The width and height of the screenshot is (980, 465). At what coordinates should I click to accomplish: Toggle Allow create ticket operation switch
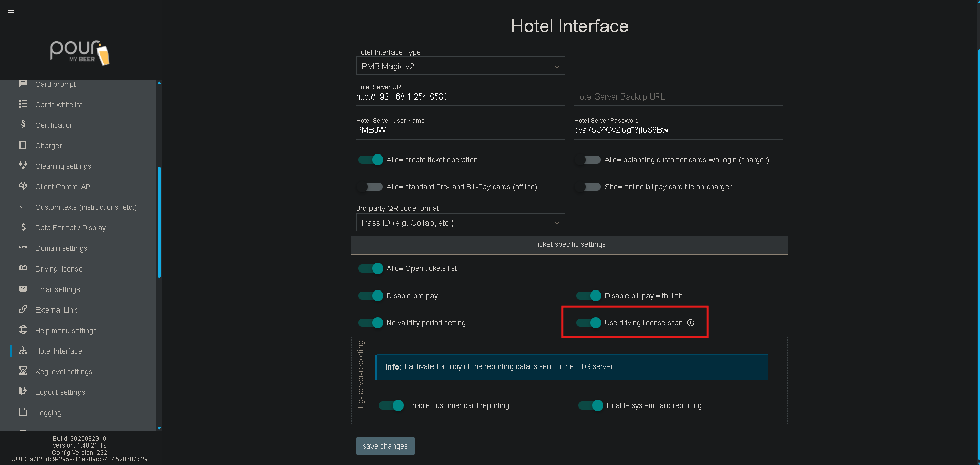tap(371, 160)
